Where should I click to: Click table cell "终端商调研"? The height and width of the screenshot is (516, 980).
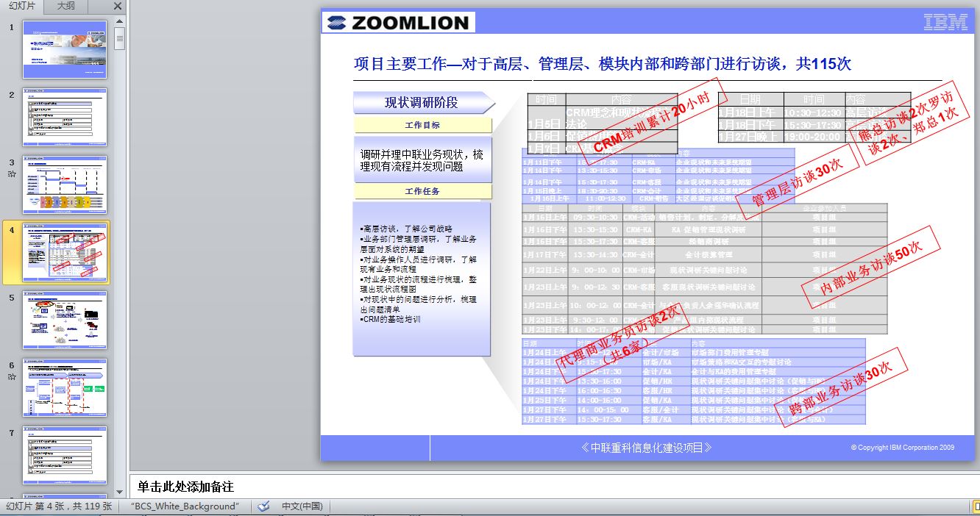[708, 242]
